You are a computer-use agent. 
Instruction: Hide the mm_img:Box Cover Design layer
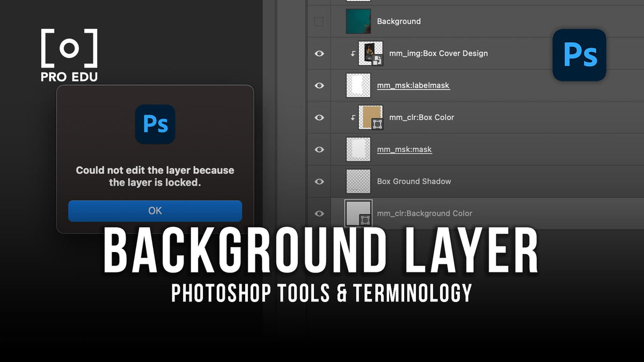pos(319,54)
